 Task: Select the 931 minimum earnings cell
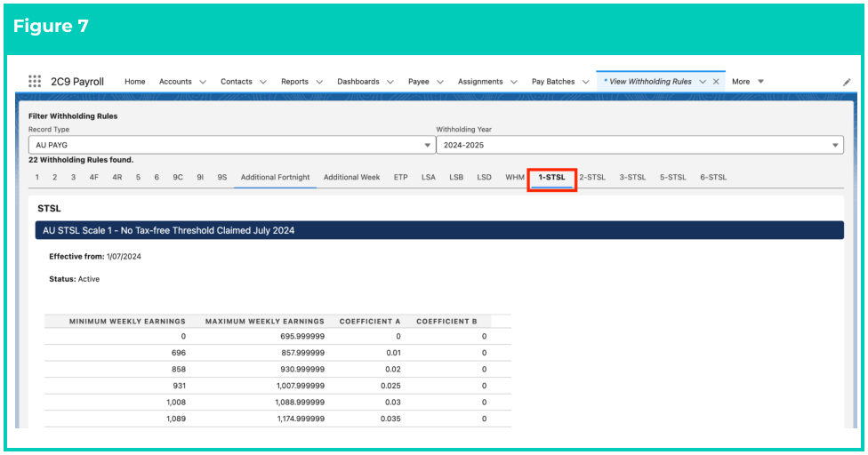click(x=180, y=386)
